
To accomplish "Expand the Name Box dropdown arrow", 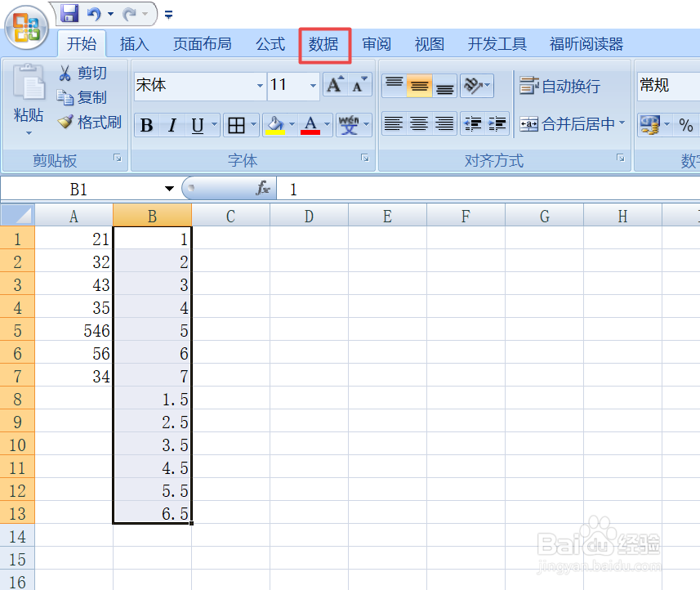I will (169, 189).
